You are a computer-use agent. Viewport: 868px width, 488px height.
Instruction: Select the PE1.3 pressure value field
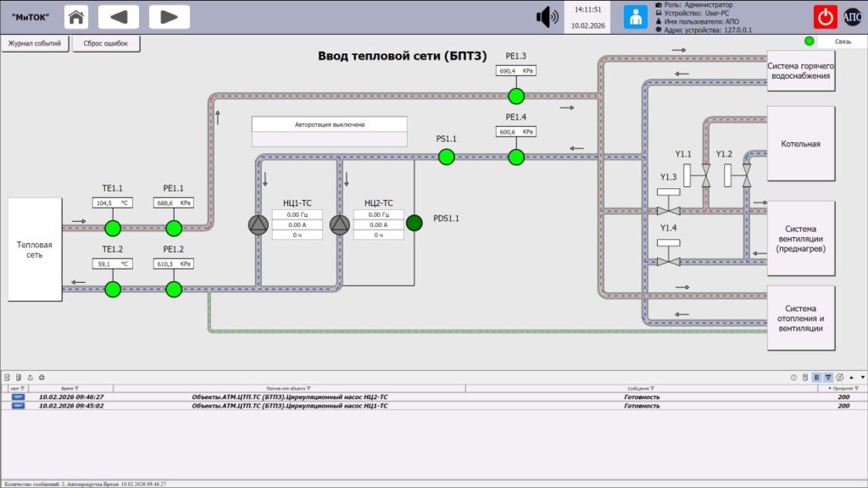point(516,71)
